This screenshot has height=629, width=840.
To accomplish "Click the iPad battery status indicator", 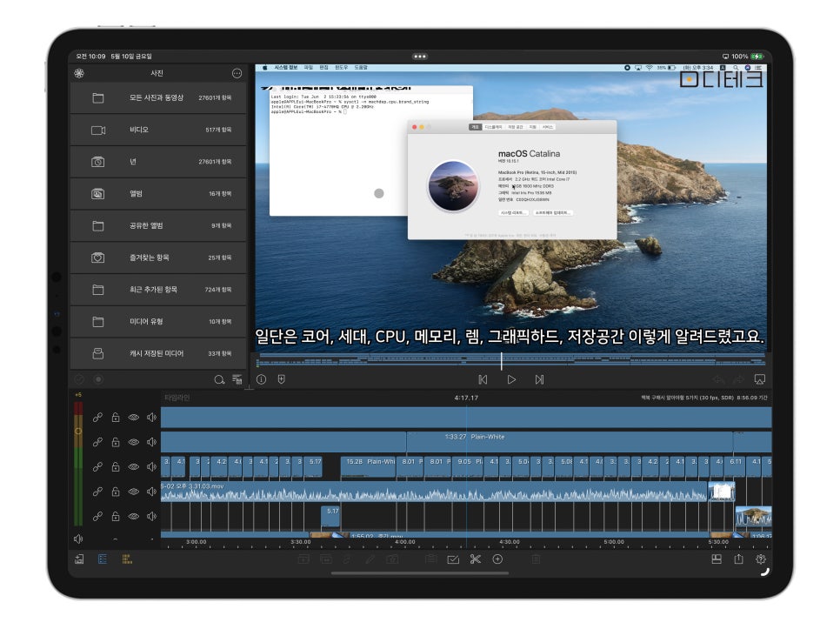I will pyautogui.click(x=757, y=57).
